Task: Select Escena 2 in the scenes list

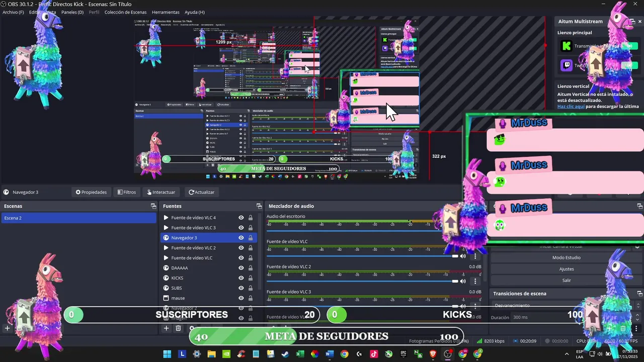Action: (78, 218)
